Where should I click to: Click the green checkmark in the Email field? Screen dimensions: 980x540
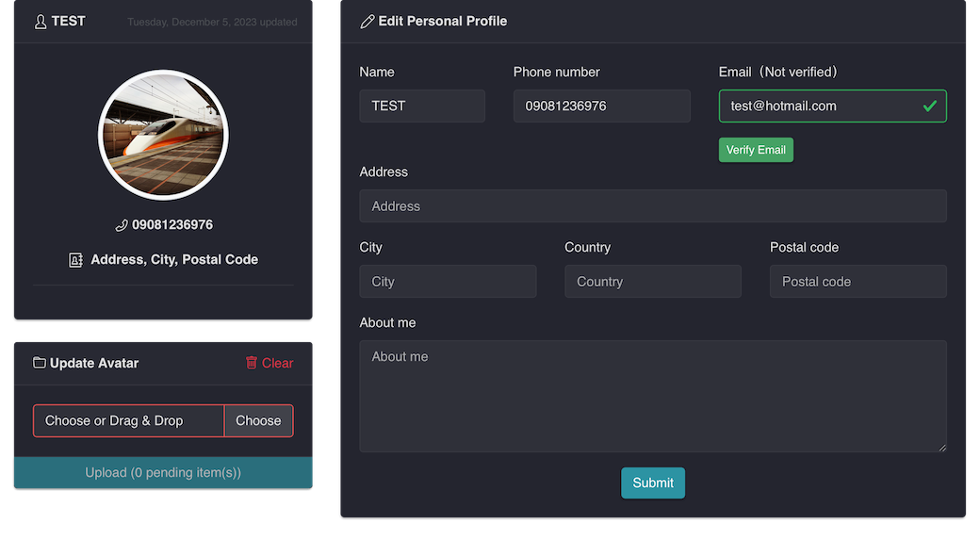tap(930, 106)
